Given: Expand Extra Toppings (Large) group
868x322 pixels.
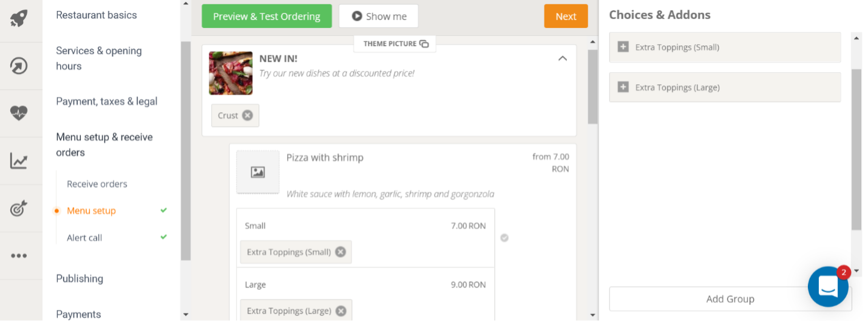Looking at the screenshot, I should 623,87.
